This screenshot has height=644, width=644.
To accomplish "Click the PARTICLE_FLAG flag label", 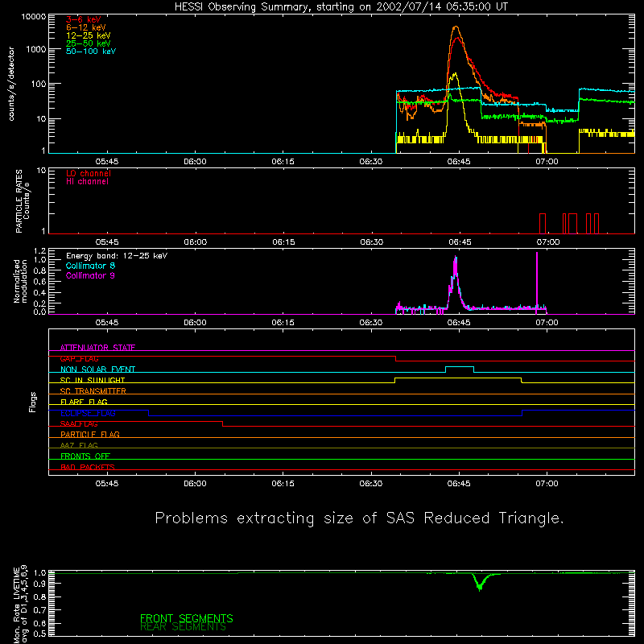I will [x=90, y=435].
